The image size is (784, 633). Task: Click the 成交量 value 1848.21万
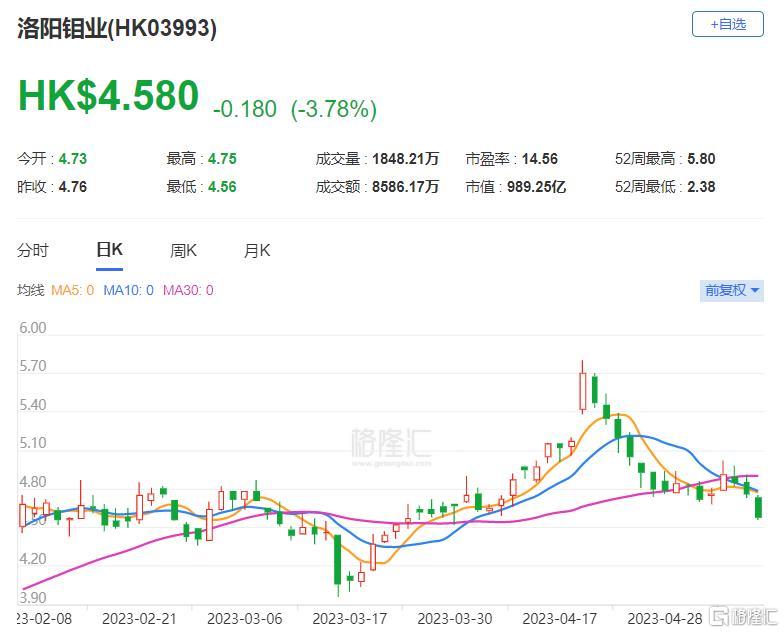tap(406, 159)
